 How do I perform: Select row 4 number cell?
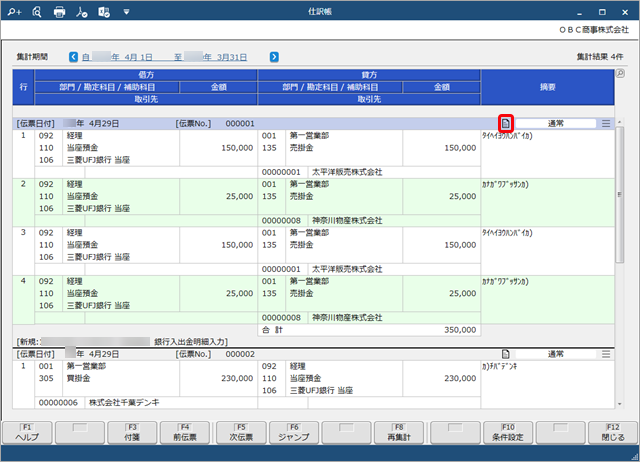23,281
